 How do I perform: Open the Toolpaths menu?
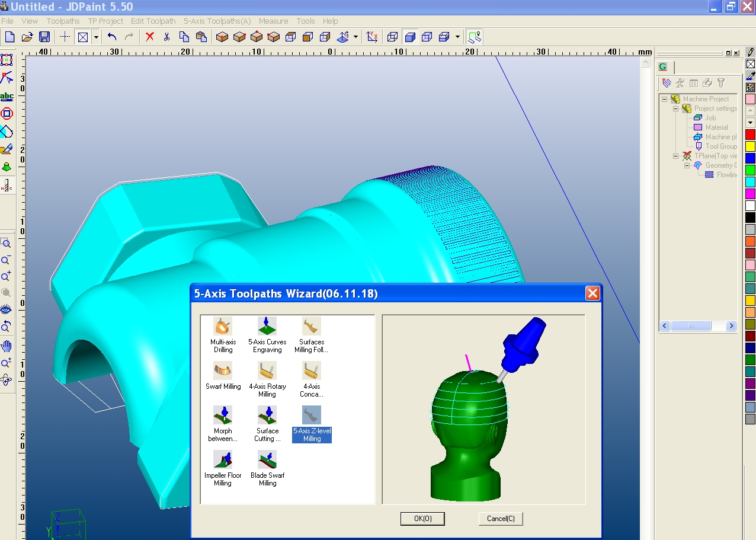63,21
